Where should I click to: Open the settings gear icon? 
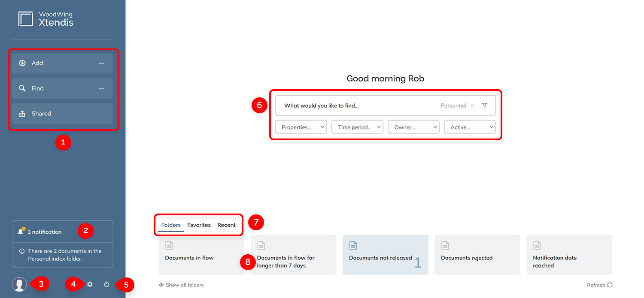pyautogui.click(x=90, y=284)
